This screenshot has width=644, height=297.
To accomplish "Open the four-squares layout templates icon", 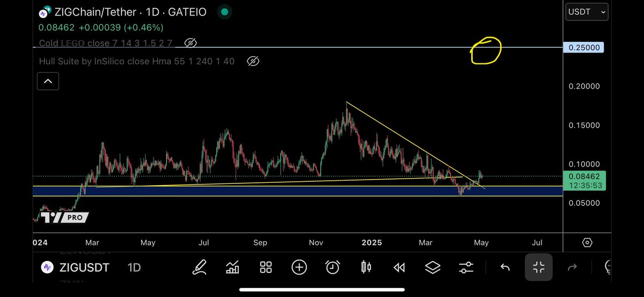I will pyautogui.click(x=266, y=266).
